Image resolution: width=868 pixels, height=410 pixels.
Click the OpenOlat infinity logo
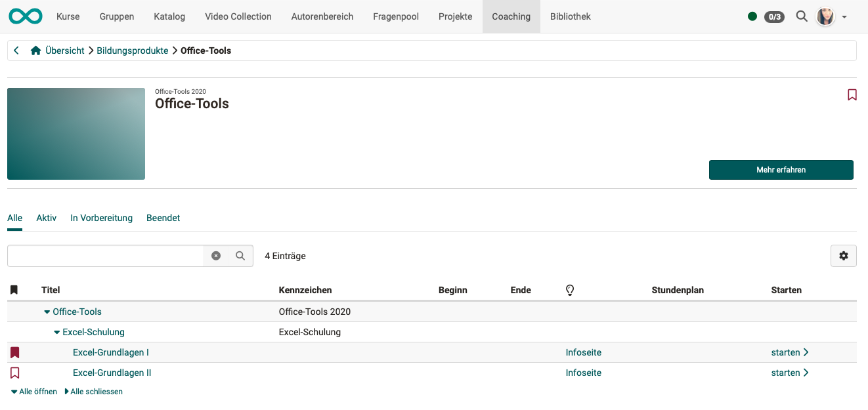pyautogui.click(x=26, y=16)
